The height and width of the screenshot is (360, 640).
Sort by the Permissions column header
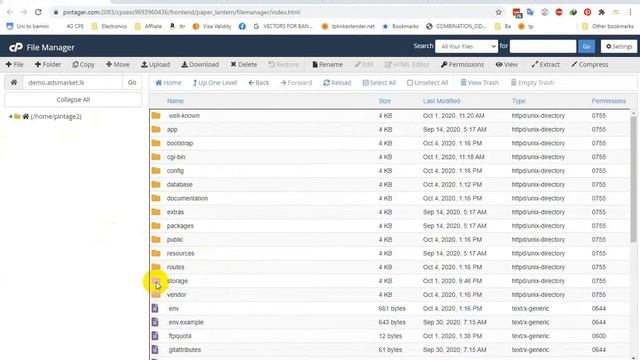click(x=609, y=101)
